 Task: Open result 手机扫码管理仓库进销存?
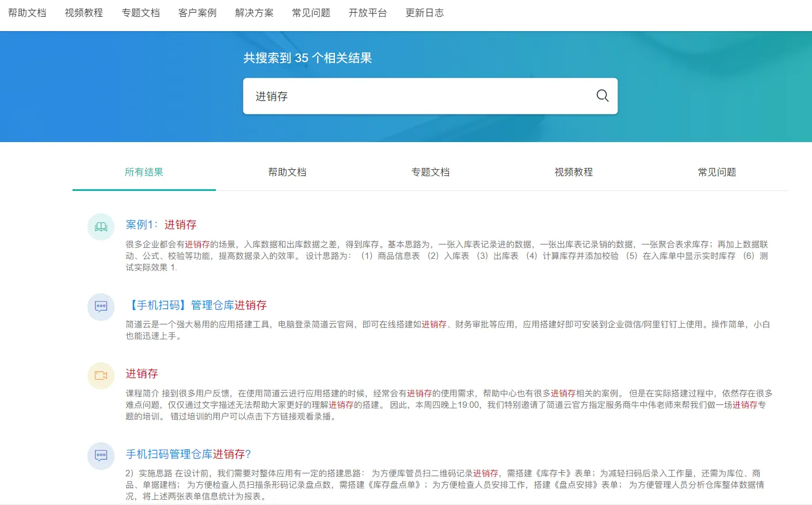pyautogui.click(x=189, y=454)
